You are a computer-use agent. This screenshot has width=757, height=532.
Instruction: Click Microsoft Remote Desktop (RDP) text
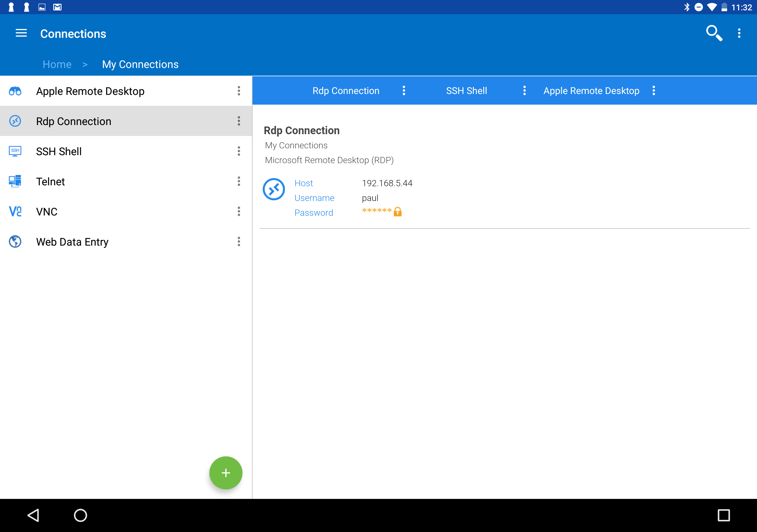pyautogui.click(x=329, y=160)
